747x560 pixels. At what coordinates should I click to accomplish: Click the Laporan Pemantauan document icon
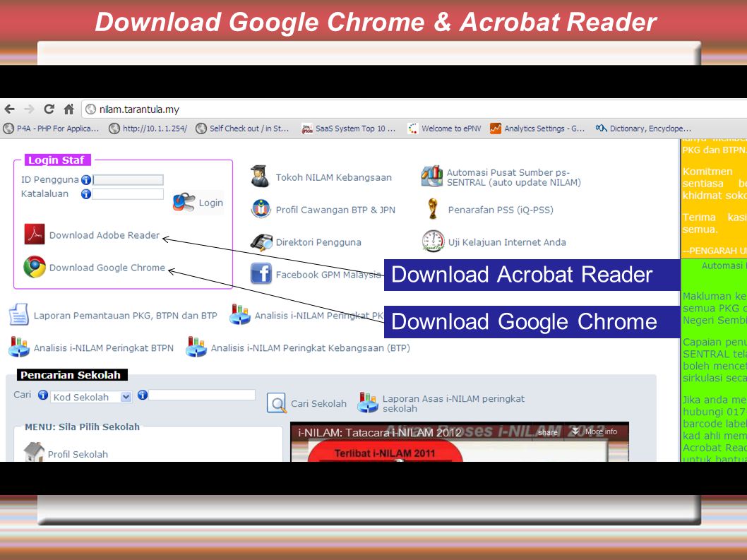coord(19,314)
